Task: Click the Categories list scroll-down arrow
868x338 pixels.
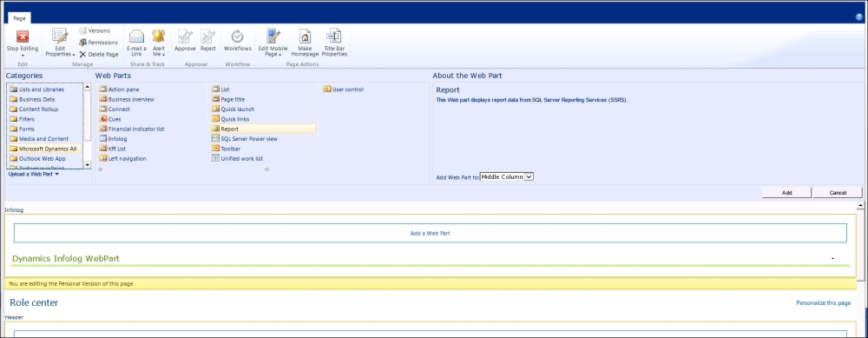Action: point(87,165)
